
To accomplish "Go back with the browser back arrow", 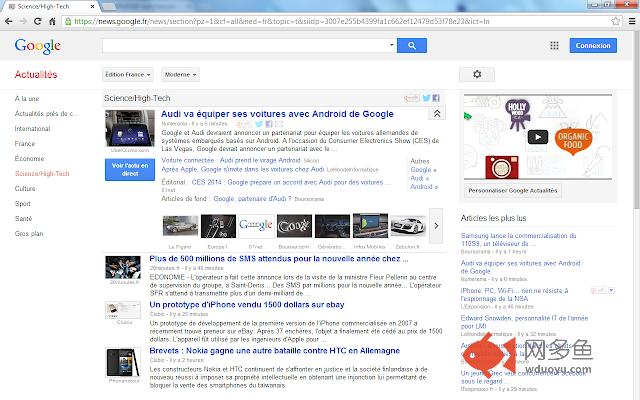I will (x=9, y=21).
